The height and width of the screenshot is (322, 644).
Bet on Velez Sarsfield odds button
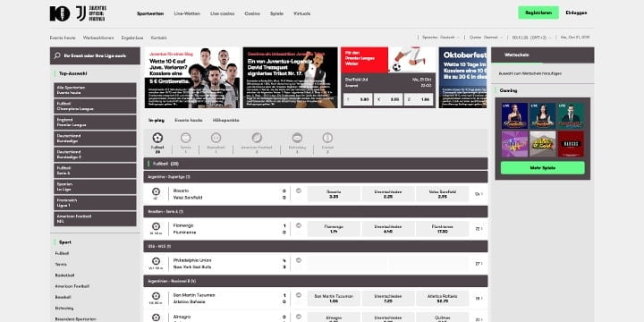[x=443, y=194]
